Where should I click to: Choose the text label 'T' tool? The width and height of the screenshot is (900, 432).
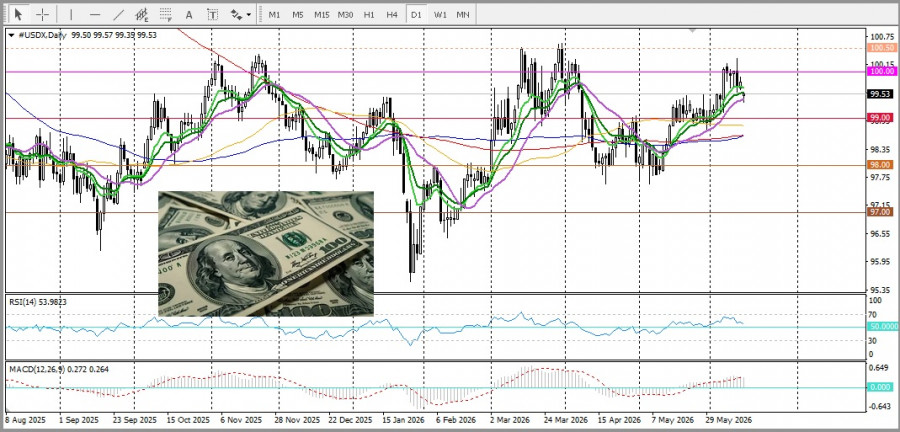point(212,14)
